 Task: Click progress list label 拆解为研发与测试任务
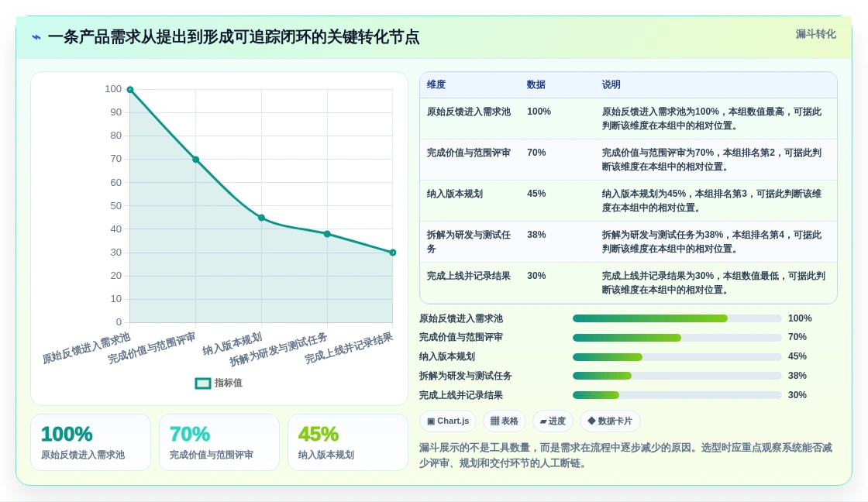pos(465,376)
